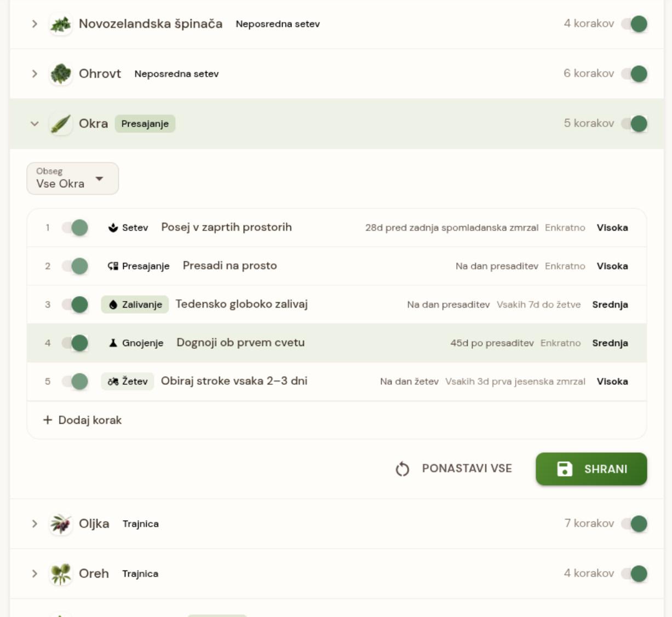Image resolution: width=672 pixels, height=617 pixels.
Task: Click the Gnojenje fertilizer icon
Action: pos(113,343)
